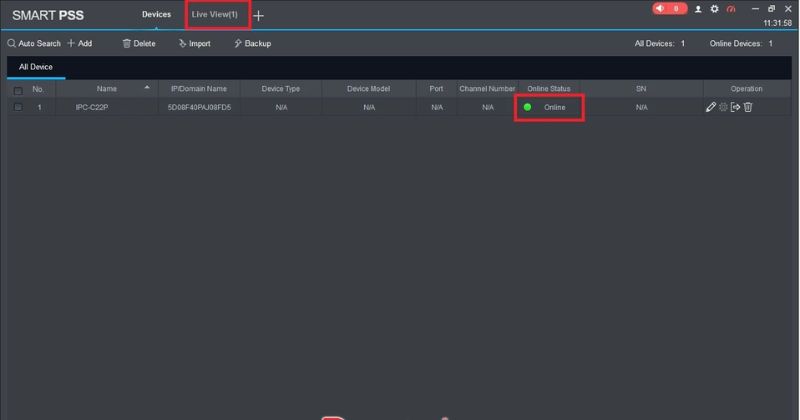Switch to the Devices tab
This screenshot has width=800, height=420.
[156, 14]
